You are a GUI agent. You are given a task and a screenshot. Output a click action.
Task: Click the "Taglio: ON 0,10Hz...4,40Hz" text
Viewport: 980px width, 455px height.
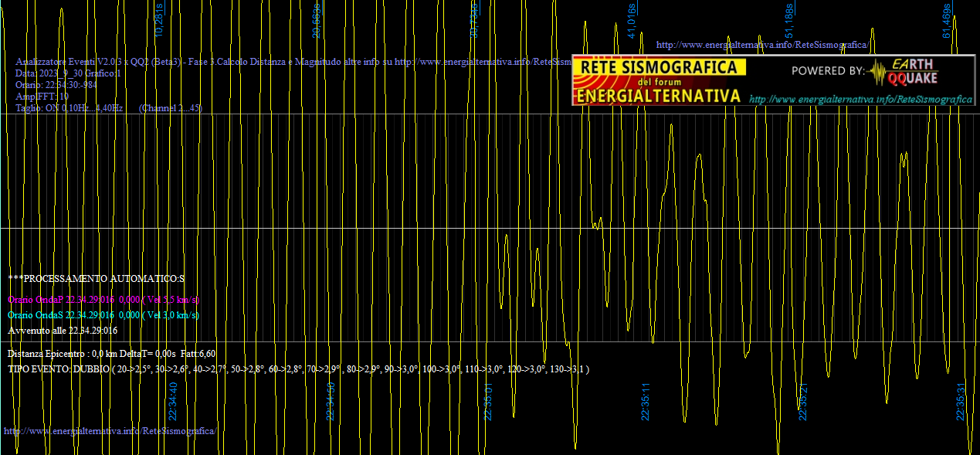pyautogui.click(x=70, y=107)
